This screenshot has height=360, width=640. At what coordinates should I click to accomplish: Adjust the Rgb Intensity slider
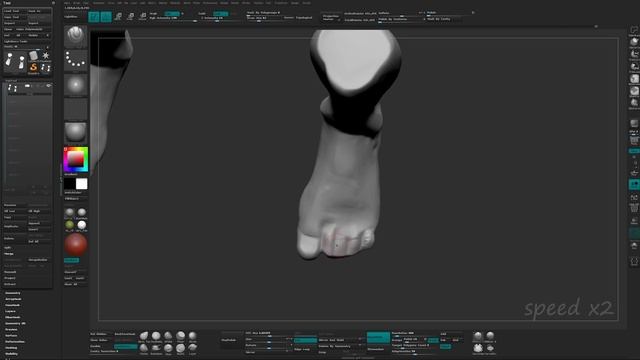coord(173,18)
